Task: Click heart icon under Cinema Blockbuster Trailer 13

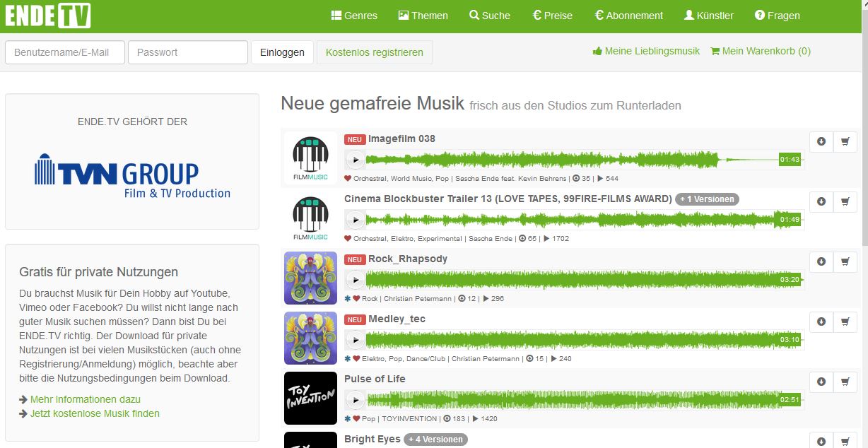Action: [x=348, y=239]
